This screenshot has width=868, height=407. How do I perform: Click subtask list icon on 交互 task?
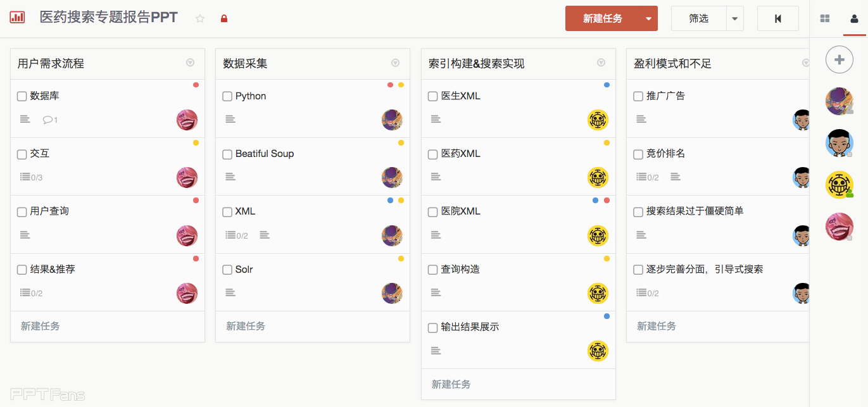(x=25, y=177)
